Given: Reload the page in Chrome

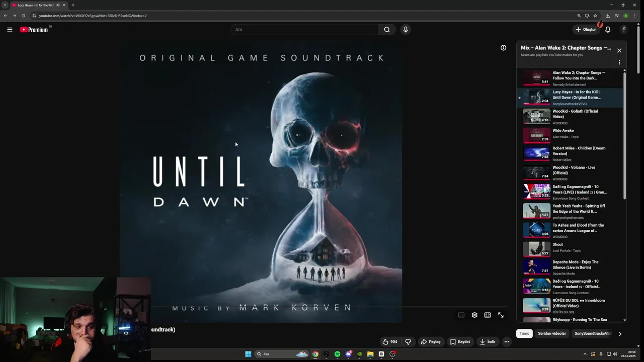Looking at the screenshot, I should 23,16.
